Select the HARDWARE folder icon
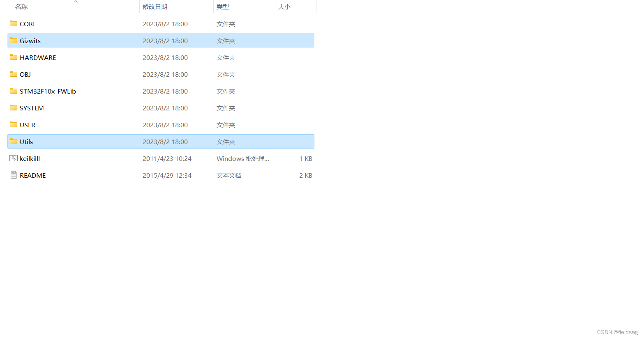The width and height of the screenshot is (644, 339). point(14,57)
